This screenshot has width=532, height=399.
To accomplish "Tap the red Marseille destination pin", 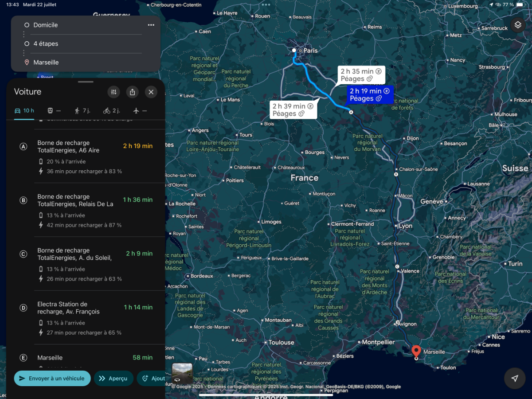I will click(416, 352).
